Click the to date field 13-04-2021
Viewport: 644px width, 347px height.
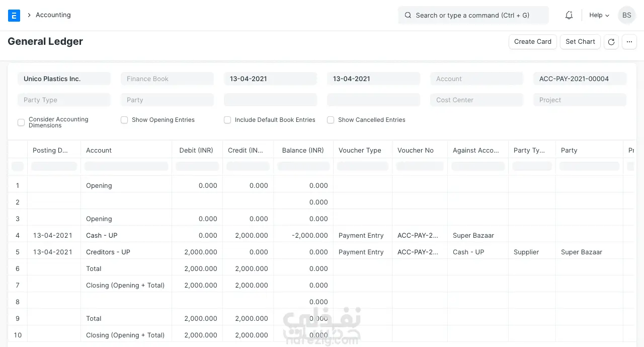click(x=373, y=79)
